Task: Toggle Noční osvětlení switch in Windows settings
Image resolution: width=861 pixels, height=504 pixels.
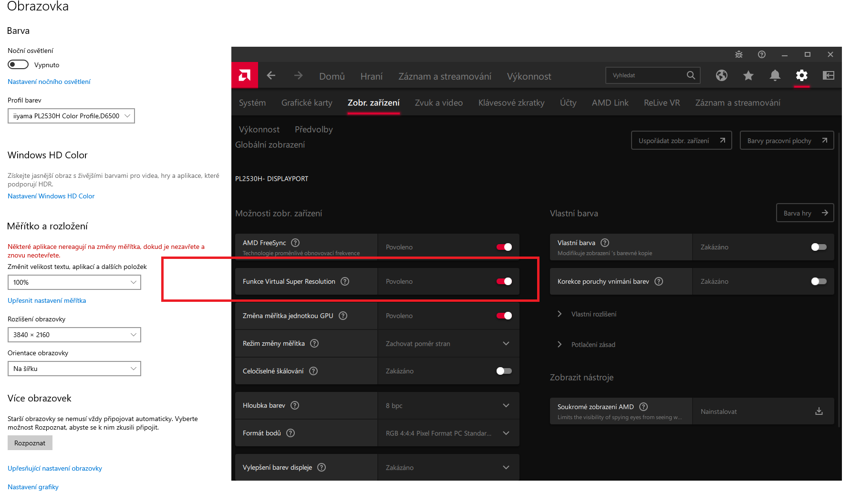Action: coord(18,64)
